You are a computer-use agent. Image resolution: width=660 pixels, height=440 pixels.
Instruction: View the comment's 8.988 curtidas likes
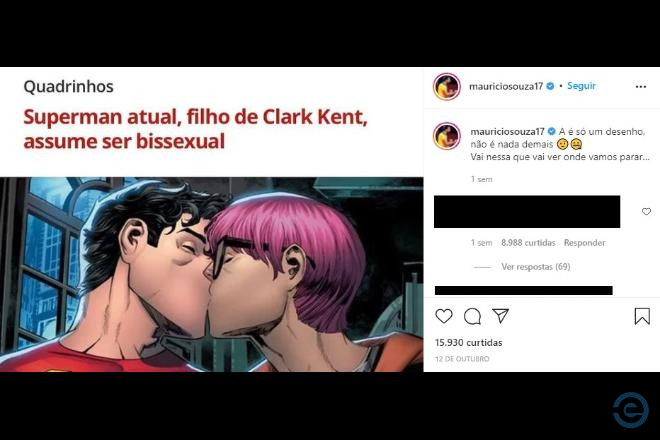click(528, 243)
